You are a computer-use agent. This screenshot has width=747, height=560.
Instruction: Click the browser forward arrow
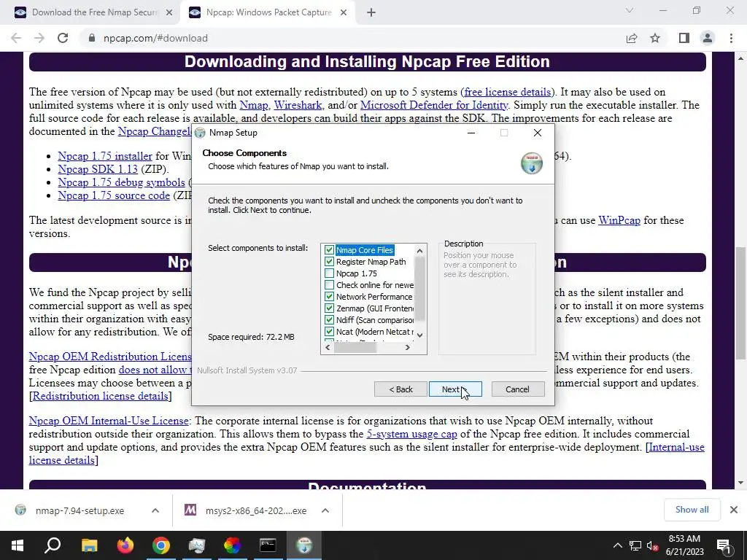(x=39, y=38)
